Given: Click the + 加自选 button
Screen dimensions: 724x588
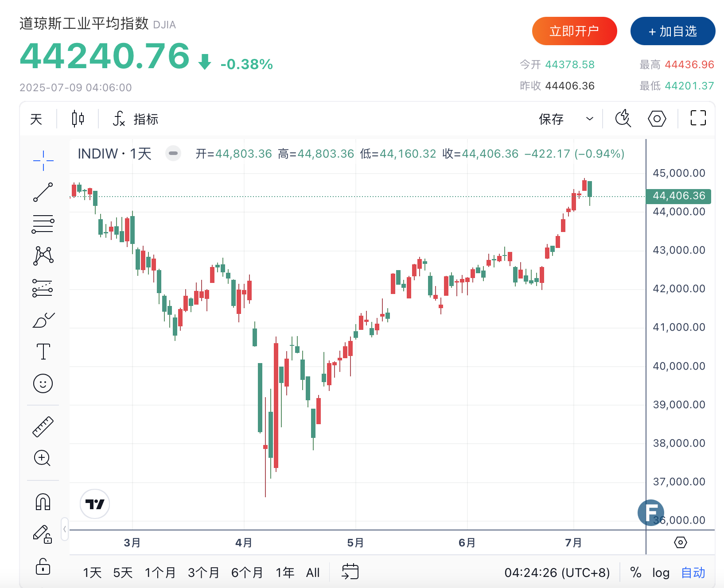Looking at the screenshot, I should click(x=673, y=31).
